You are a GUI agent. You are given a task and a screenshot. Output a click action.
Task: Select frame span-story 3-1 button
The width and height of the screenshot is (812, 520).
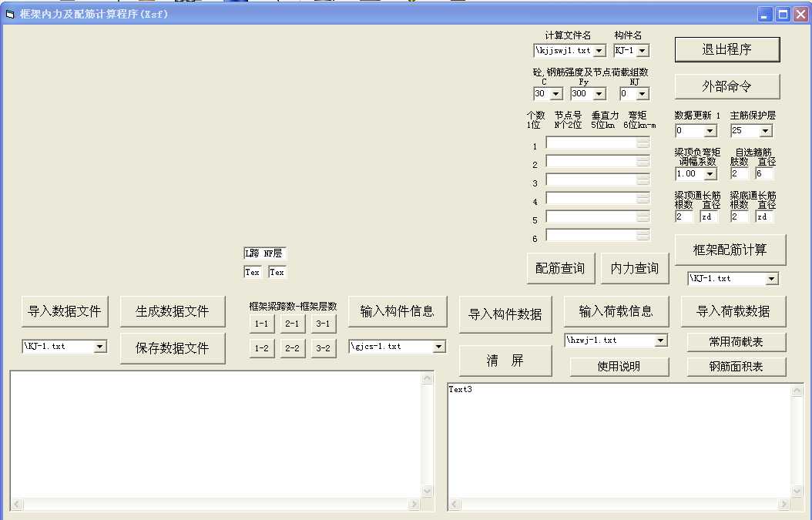(323, 324)
